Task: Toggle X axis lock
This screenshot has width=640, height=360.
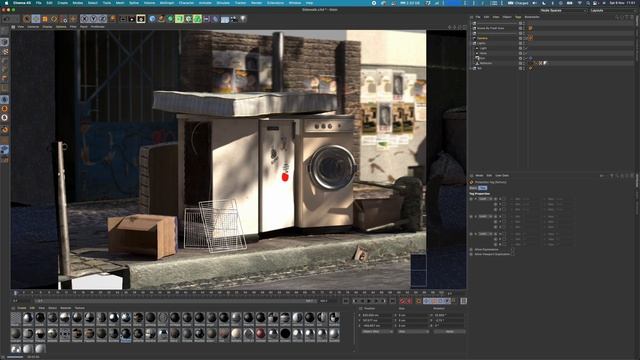Action: tap(84, 19)
